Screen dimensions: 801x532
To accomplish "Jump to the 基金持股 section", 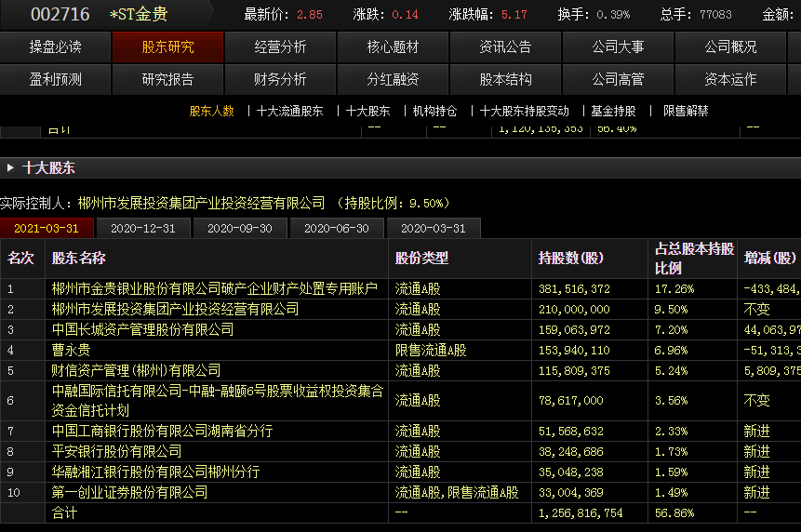I will point(613,111).
